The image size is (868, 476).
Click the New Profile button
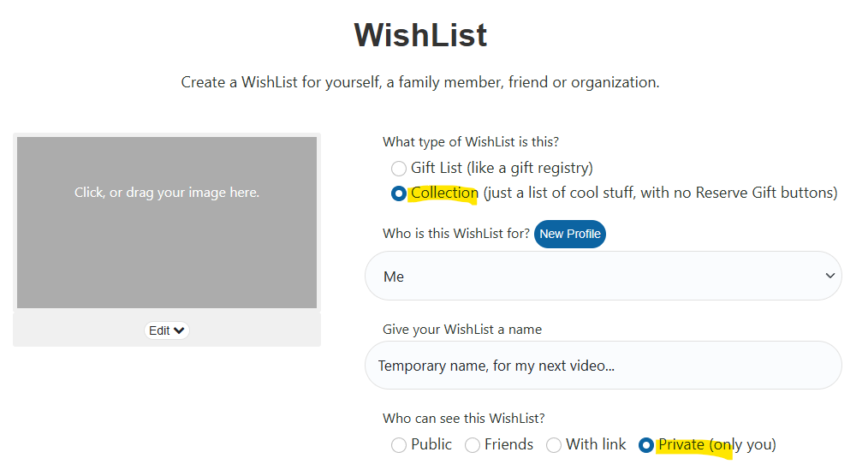(569, 234)
